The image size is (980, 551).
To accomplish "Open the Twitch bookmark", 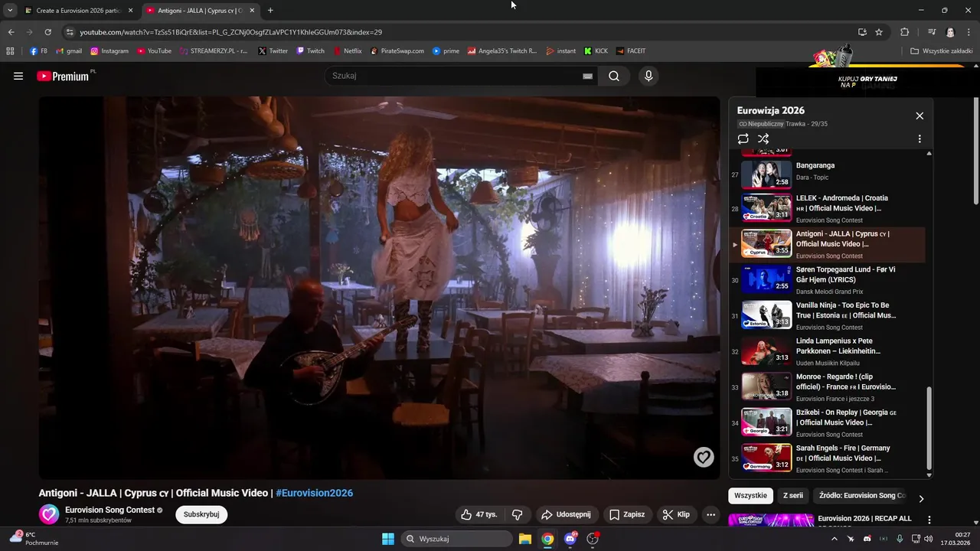I will (x=311, y=51).
